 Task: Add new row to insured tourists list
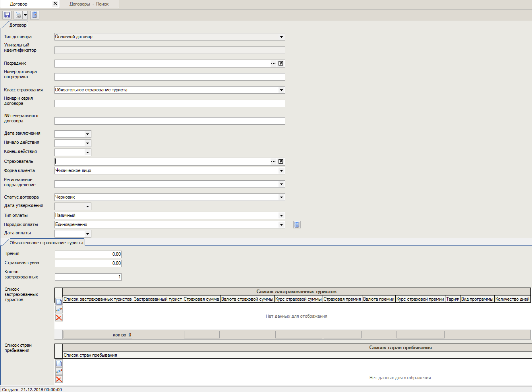(59, 302)
